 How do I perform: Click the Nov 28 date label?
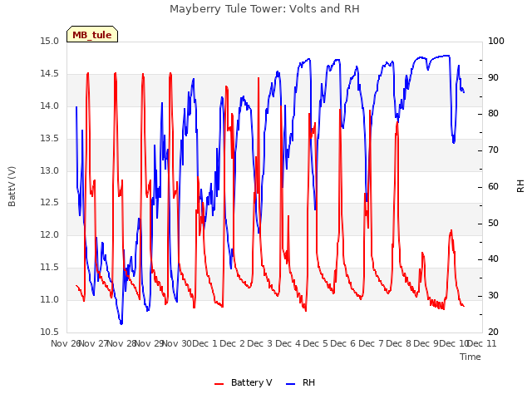click(x=122, y=343)
